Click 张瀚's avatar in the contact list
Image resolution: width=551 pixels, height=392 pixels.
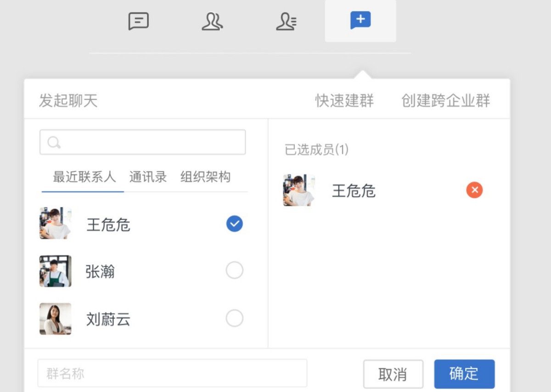[x=56, y=271]
